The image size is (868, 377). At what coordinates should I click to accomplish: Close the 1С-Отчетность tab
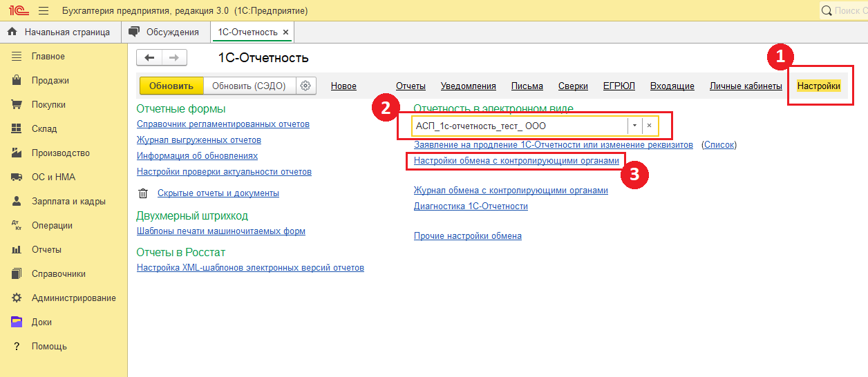[285, 32]
